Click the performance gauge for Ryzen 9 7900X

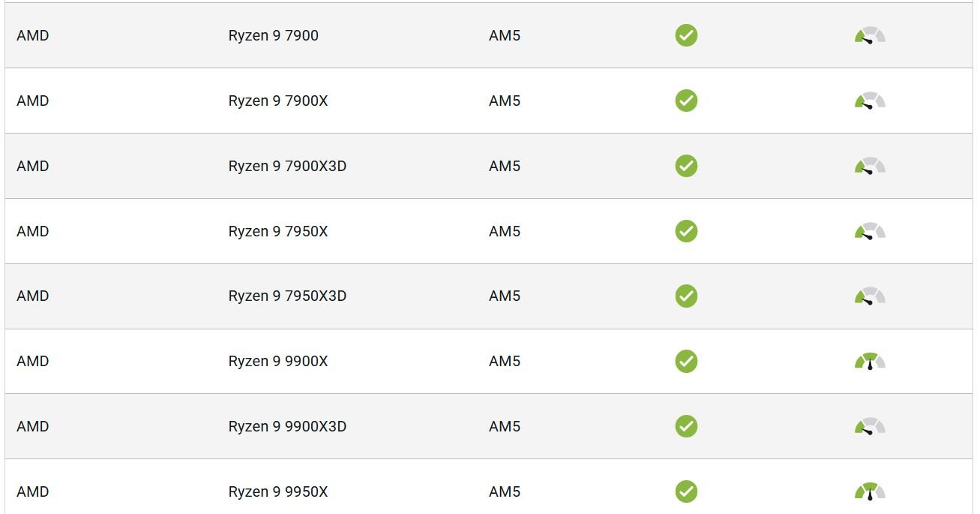[870, 101]
